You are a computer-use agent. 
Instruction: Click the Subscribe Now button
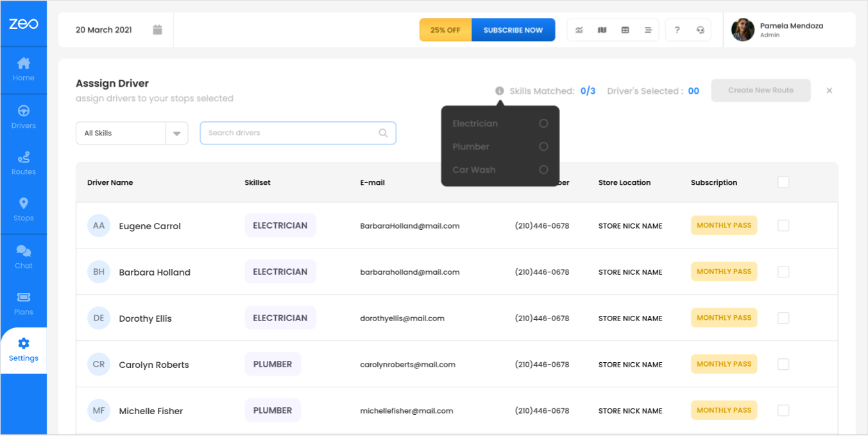click(x=513, y=30)
